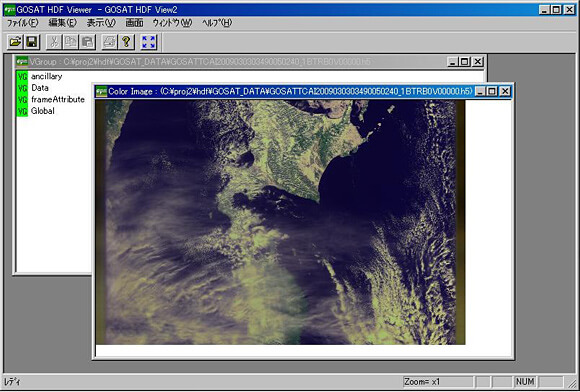This screenshot has height=392, width=580.
Task: Click the NUM indicator in status bar
Action: 525,382
